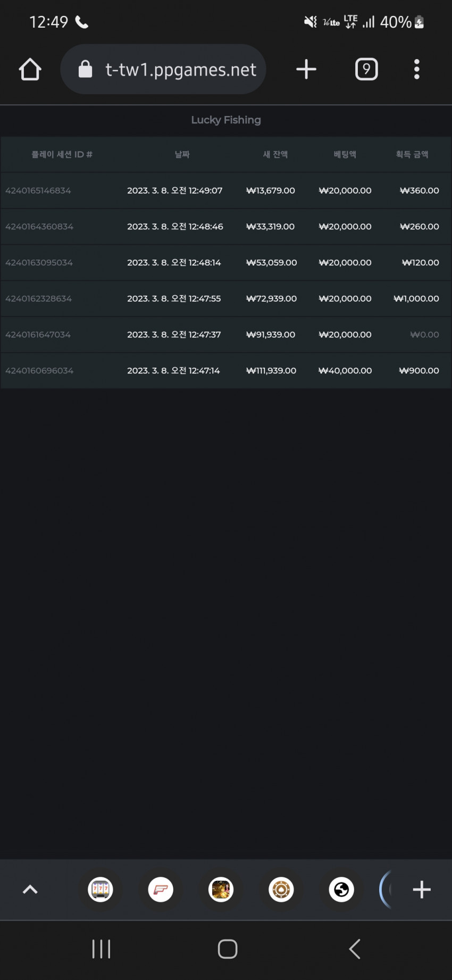Image resolution: width=452 pixels, height=980 pixels.
Task: Tap the browser home icon
Action: tap(30, 70)
